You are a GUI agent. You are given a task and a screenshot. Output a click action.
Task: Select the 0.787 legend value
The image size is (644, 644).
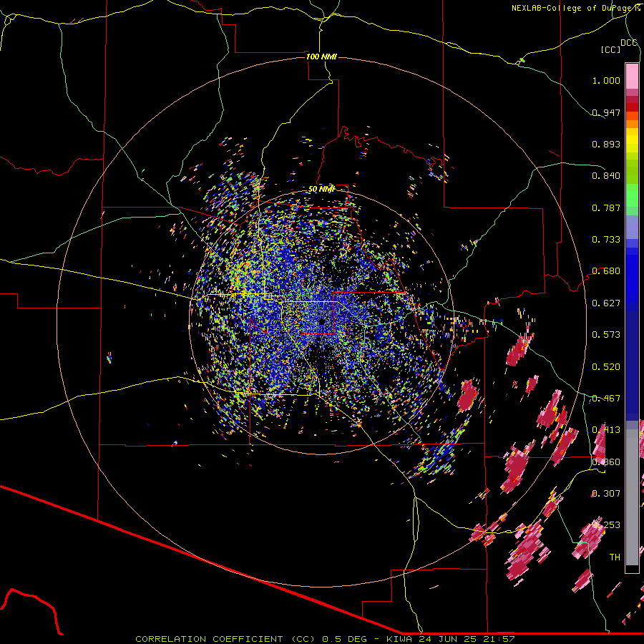click(x=606, y=208)
